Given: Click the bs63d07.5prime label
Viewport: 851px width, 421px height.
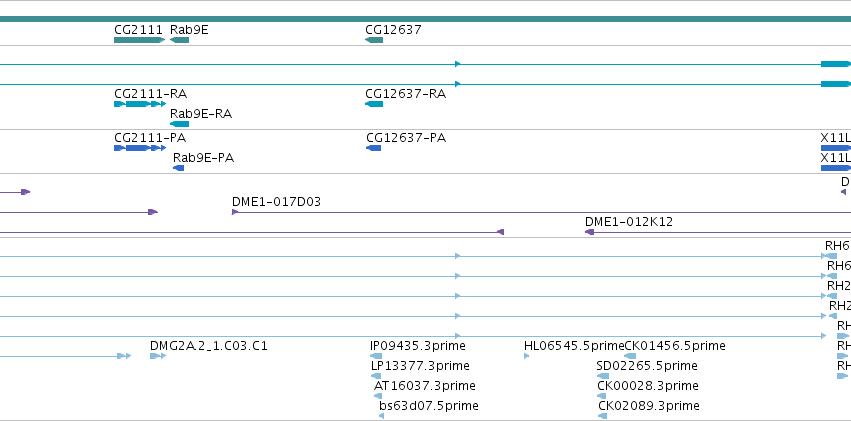Looking at the screenshot, I should click(x=429, y=406).
